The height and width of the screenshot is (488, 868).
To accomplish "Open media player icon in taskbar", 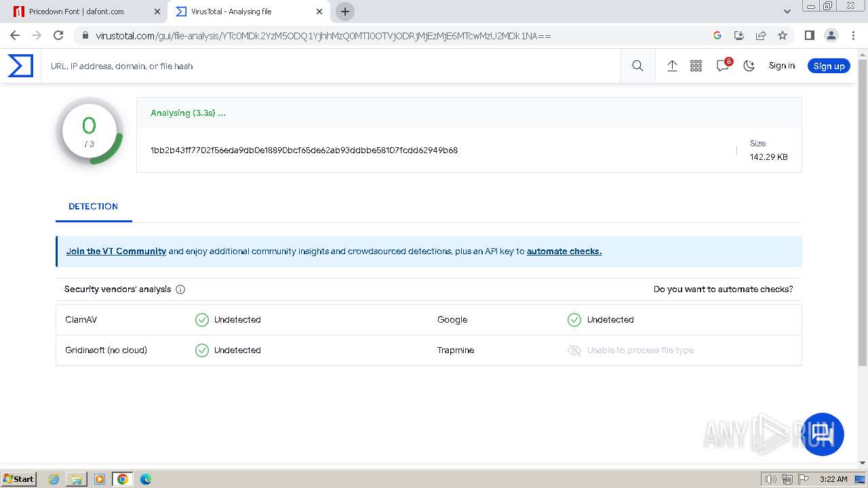I will tap(100, 479).
